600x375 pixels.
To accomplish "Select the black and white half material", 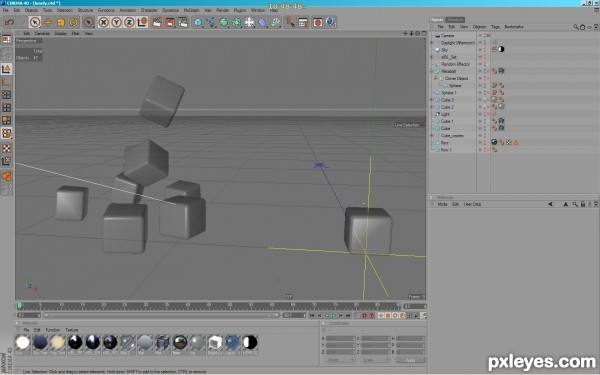I will click(250, 342).
